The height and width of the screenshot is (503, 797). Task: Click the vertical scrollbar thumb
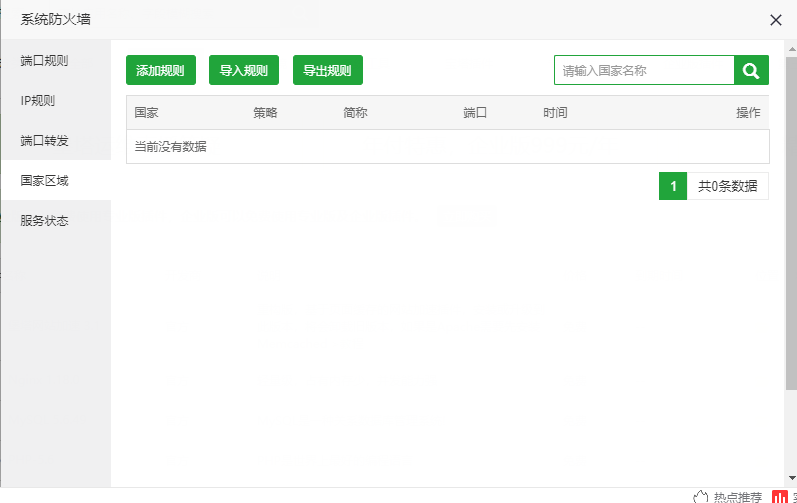click(791, 224)
